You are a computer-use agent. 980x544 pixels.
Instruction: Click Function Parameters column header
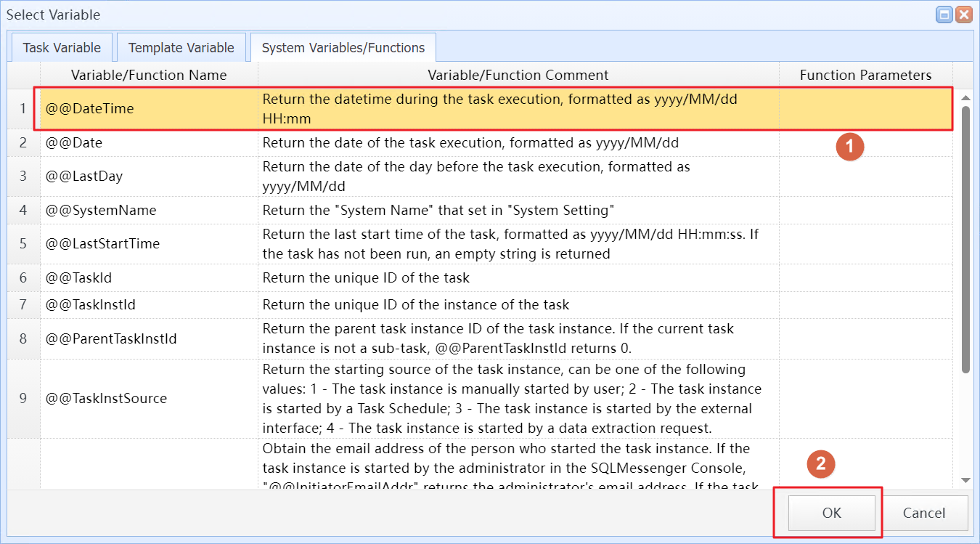point(865,75)
